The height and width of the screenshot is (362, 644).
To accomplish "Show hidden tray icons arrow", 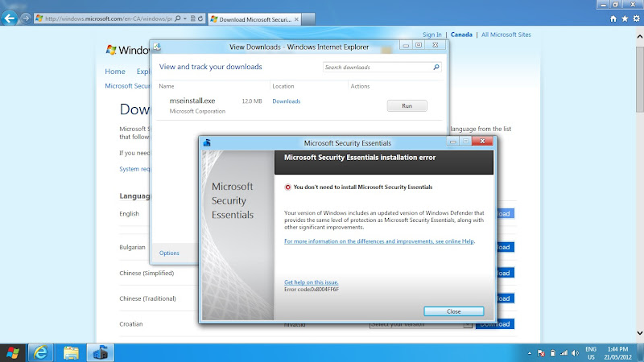I will [x=530, y=353].
